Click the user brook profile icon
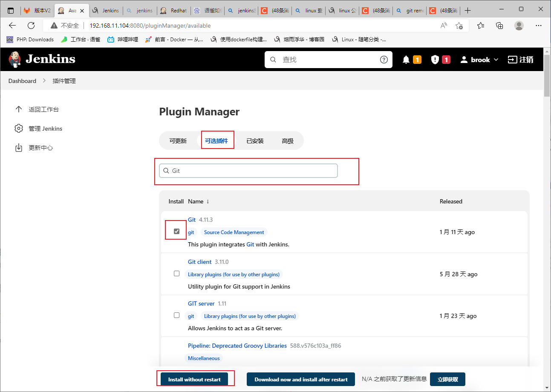This screenshot has width=551, height=392. tap(464, 60)
